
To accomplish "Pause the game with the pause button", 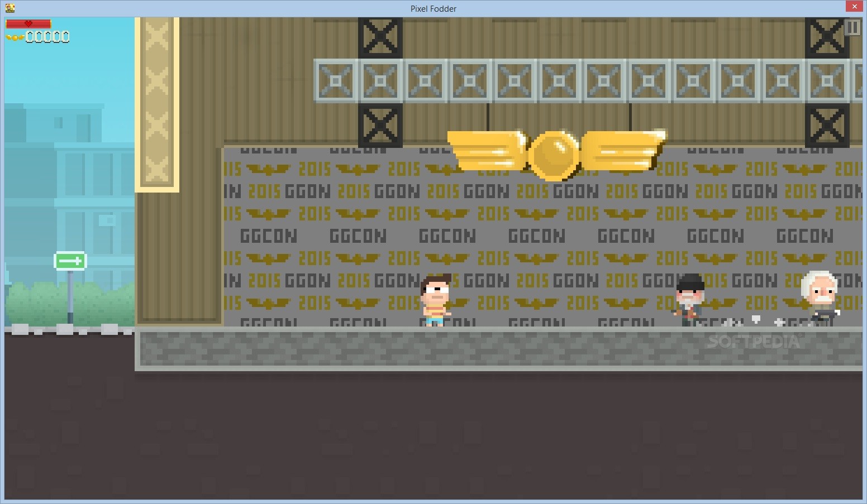I will click(x=852, y=27).
